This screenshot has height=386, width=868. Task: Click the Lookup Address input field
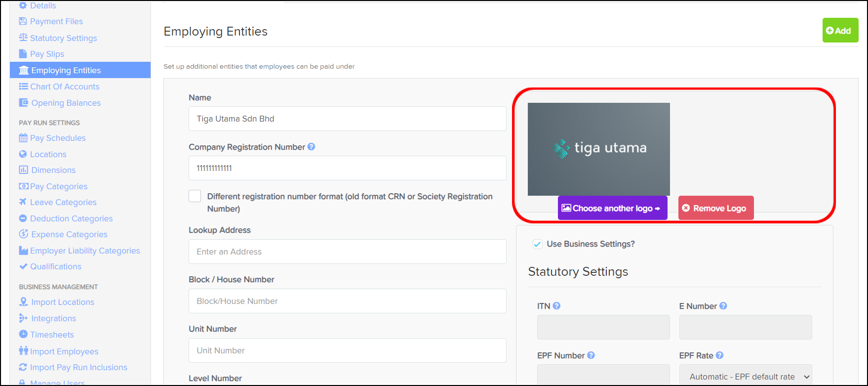point(347,252)
